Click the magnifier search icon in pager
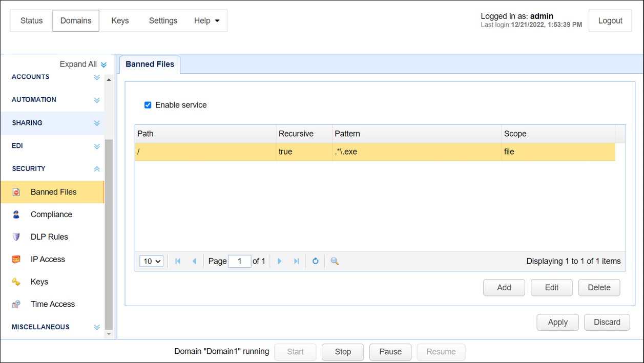The image size is (644, 363). tap(335, 261)
